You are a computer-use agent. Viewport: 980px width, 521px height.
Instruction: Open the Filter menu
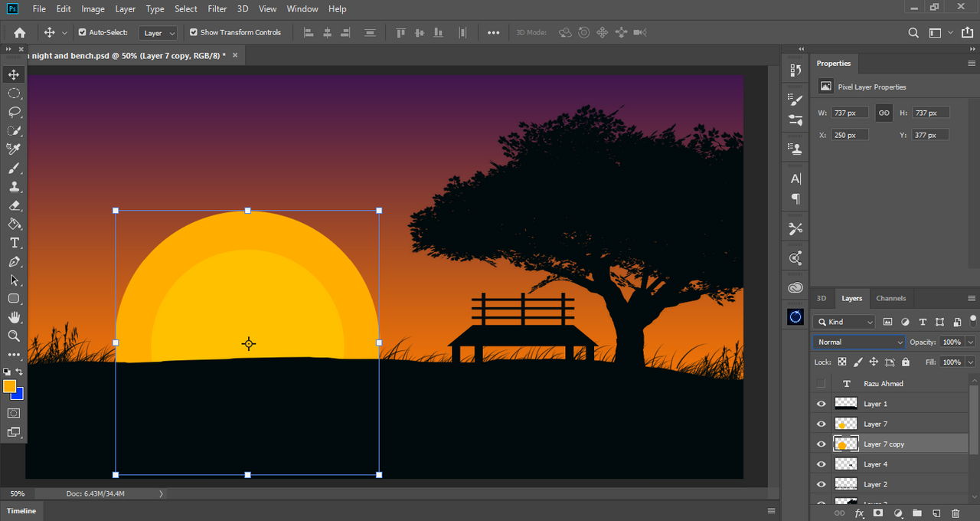(217, 9)
